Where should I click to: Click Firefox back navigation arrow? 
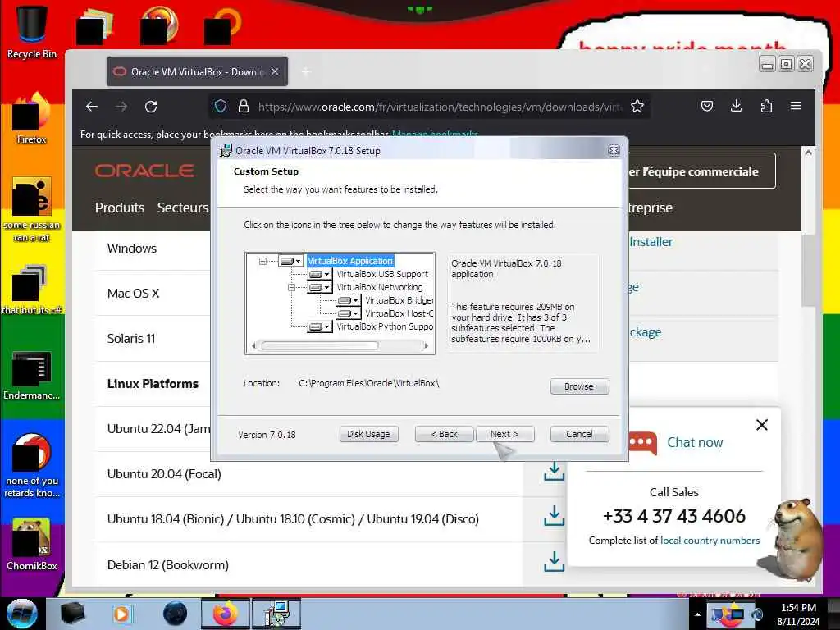tap(92, 106)
